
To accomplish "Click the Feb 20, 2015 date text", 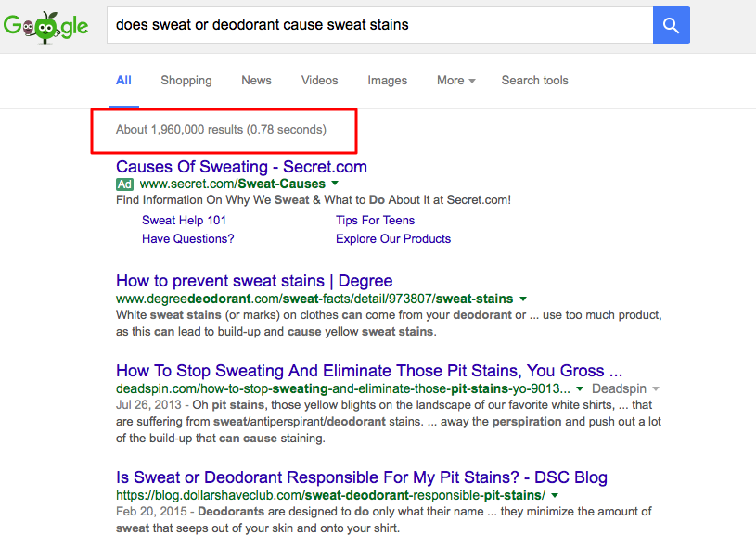I will click(x=151, y=512).
